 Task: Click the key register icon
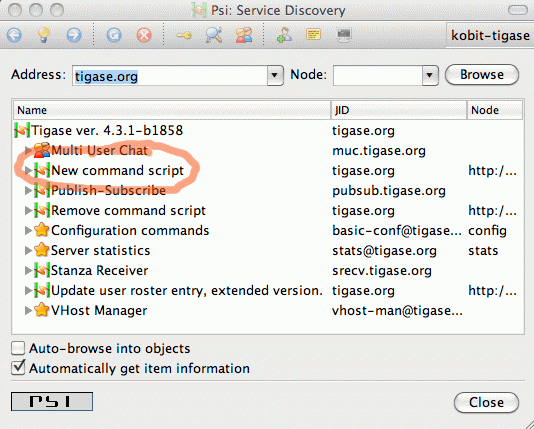point(184,35)
